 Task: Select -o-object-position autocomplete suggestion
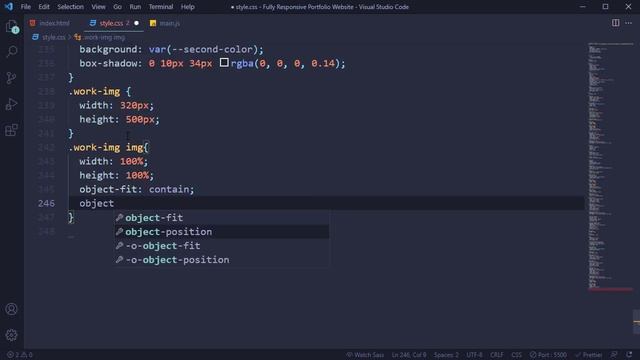[222, 260]
